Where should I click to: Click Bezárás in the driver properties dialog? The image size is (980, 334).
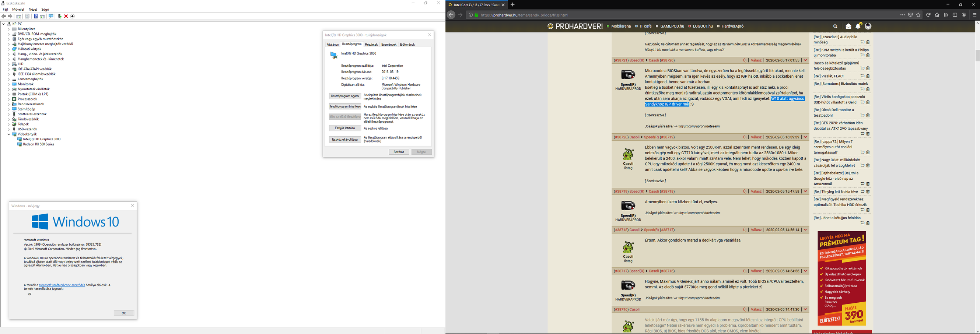(x=399, y=152)
